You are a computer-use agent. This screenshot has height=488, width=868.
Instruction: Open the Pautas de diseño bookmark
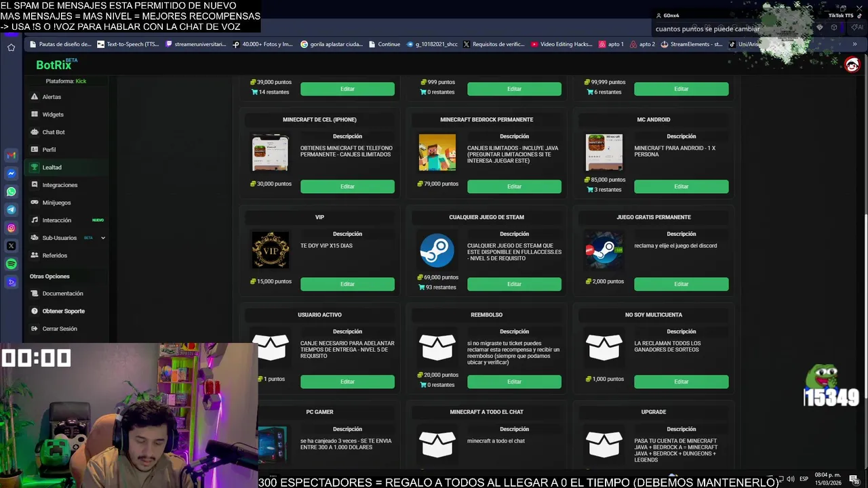(60, 44)
